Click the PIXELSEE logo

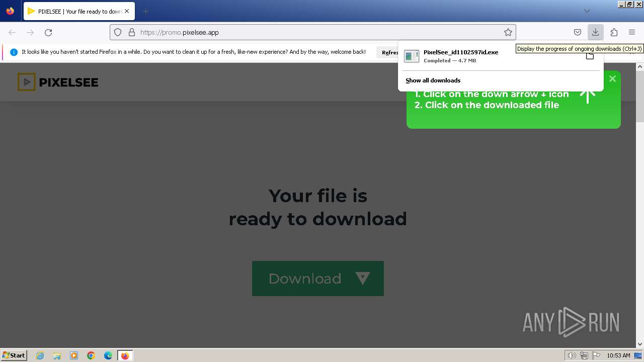(58, 82)
